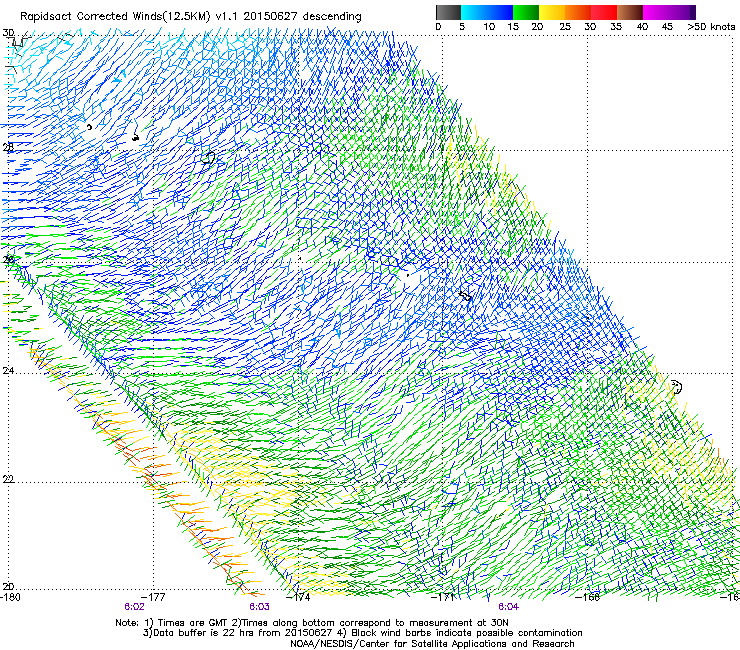Click the legend tick label "25"
The image size is (740, 650).
click(565, 27)
